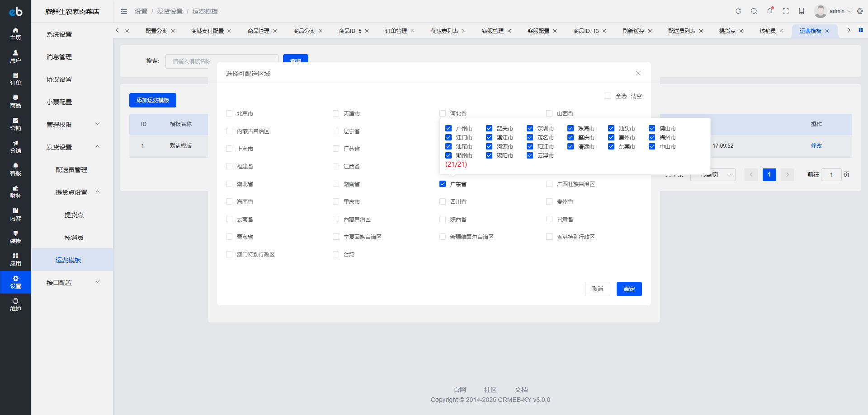Viewport: 868px width, 415px height.
Task: Click the refresh icon in top header
Action: [x=738, y=11]
